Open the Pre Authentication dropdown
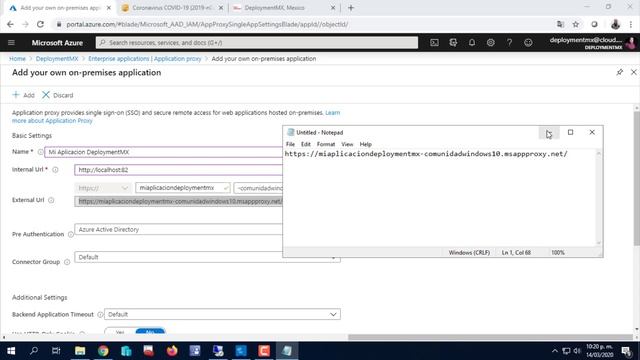The width and height of the screenshot is (640, 360). (207, 229)
